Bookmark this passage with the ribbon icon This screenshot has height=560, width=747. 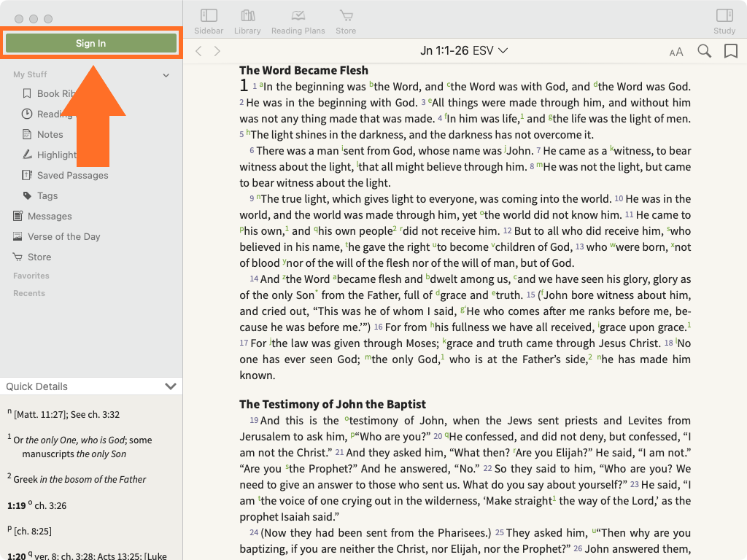coord(729,51)
